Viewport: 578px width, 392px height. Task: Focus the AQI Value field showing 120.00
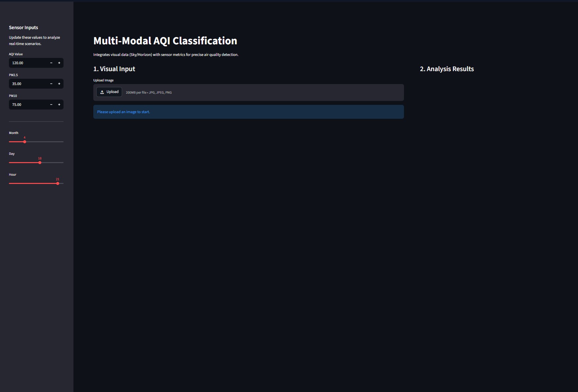28,63
